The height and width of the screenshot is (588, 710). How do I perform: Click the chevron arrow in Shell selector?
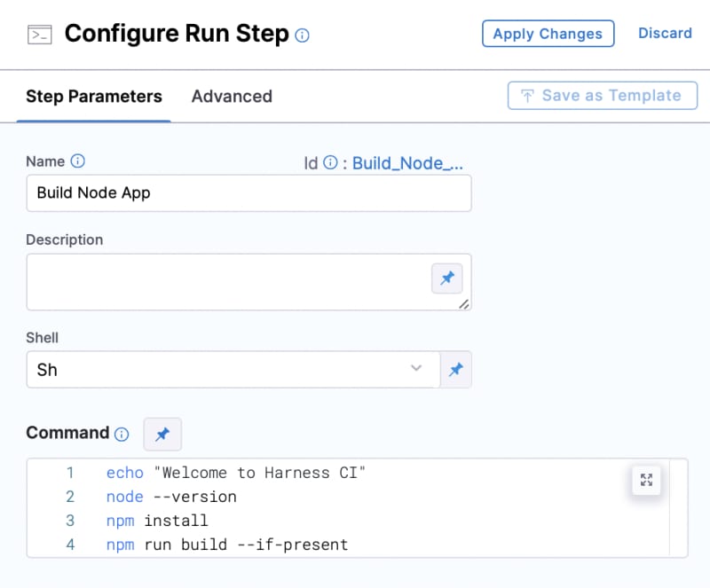416,367
